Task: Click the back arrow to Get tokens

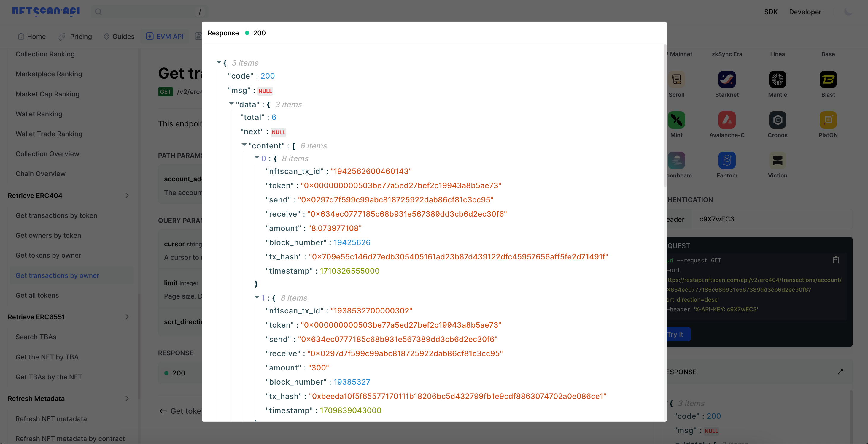Action: [x=163, y=411]
